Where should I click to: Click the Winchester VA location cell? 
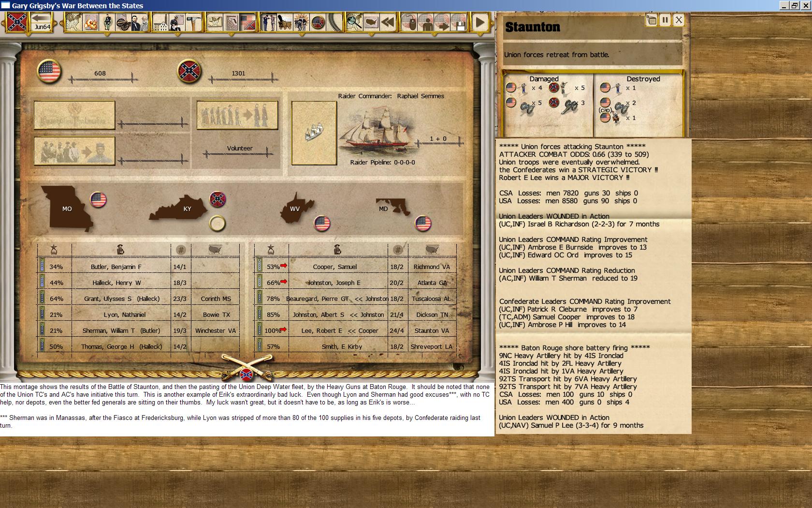216,330
